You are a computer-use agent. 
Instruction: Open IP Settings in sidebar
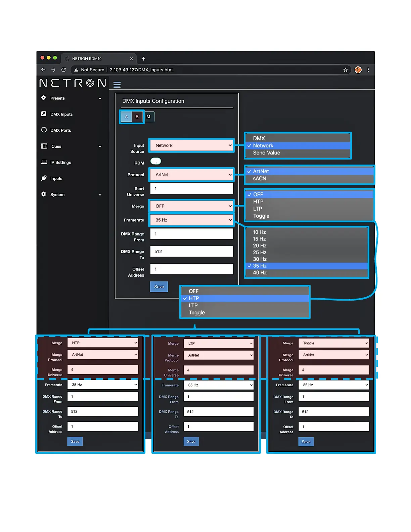pyautogui.click(x=60, y=163)
